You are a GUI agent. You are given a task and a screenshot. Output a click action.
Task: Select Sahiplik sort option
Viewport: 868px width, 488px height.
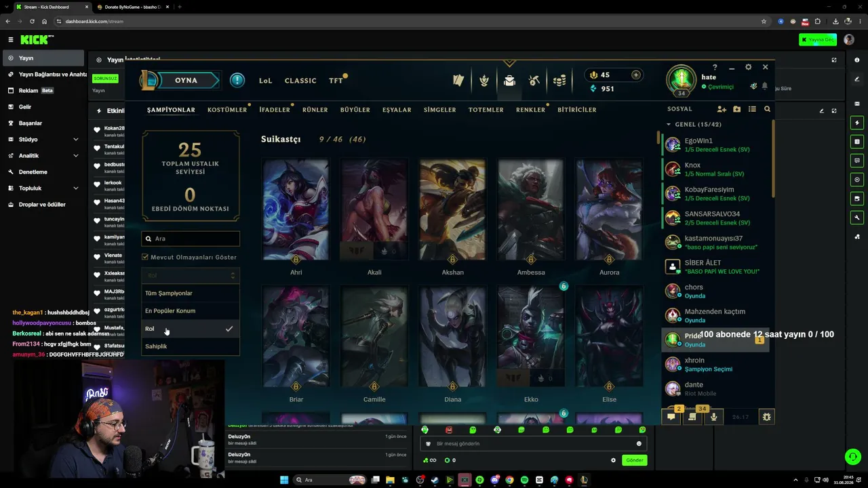[x=191, y=346]
